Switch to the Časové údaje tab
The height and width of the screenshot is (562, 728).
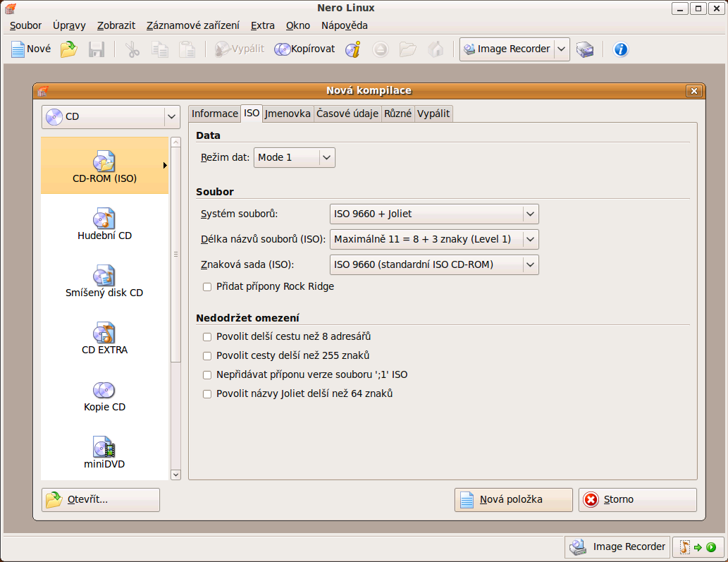(x=347, y=114)
